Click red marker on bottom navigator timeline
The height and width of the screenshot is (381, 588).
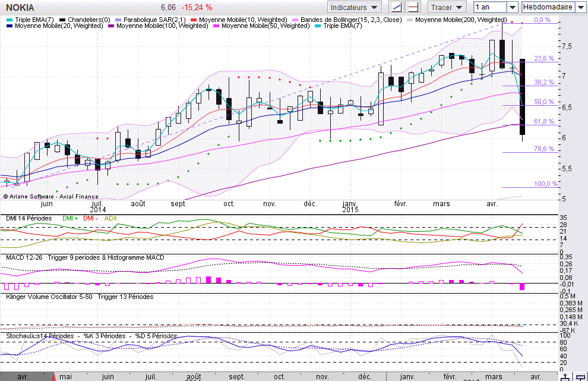(x=54, y=376)
